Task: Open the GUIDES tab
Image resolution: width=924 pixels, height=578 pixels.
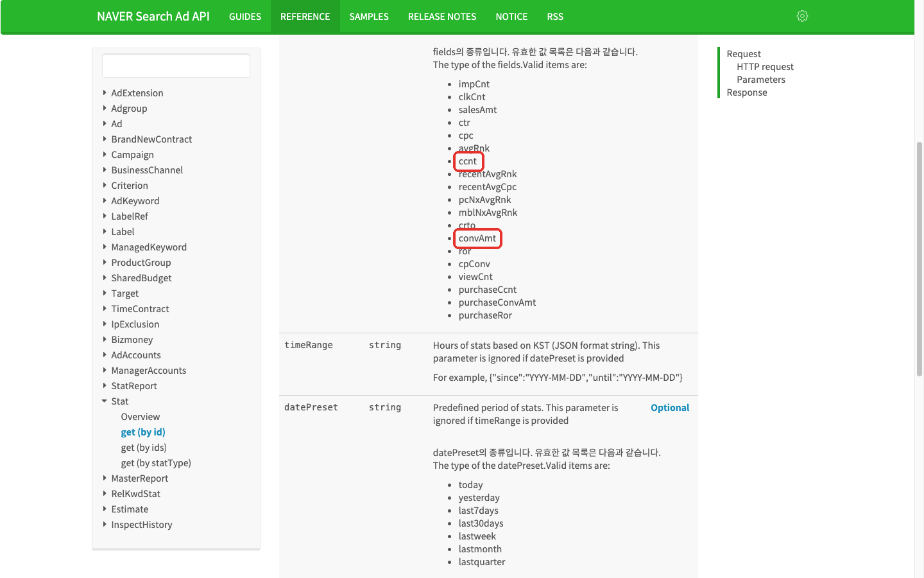Action: [x=245, y=17]
